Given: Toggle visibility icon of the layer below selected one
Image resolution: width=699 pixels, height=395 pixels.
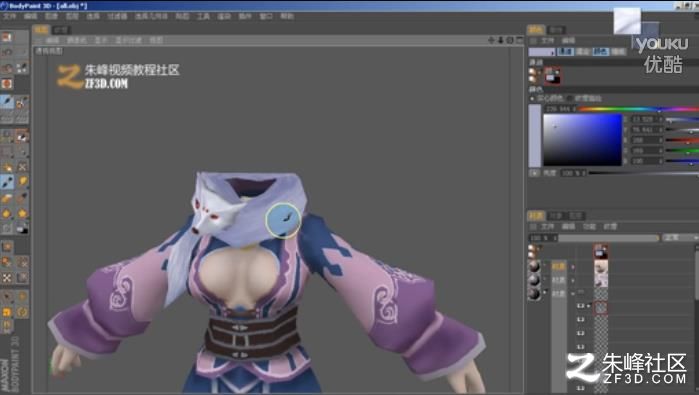Looking at the screenshot, I should (x=580, y=319).
